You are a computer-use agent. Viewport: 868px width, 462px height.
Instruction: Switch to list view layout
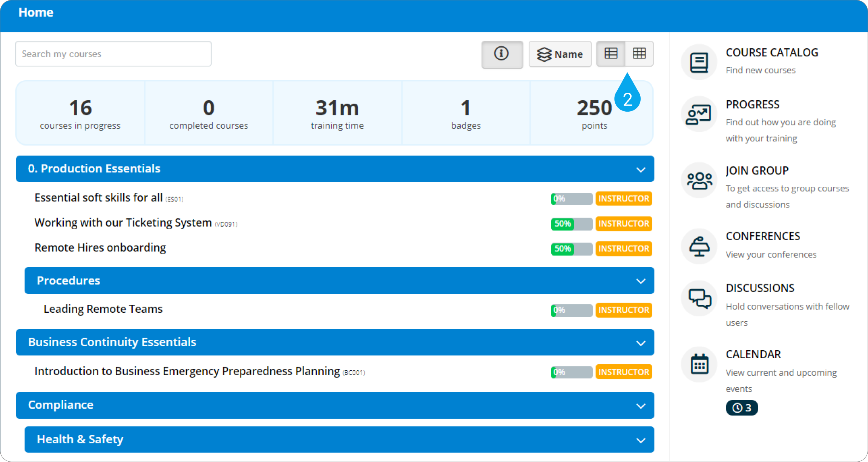[x=611, y=54]
